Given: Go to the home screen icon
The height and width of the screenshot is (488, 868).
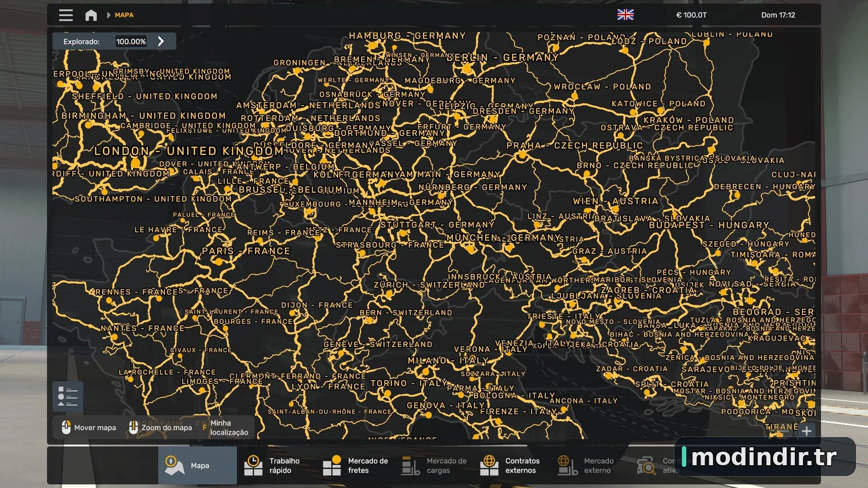Looking at the screenshot, I should click(91, 15).
